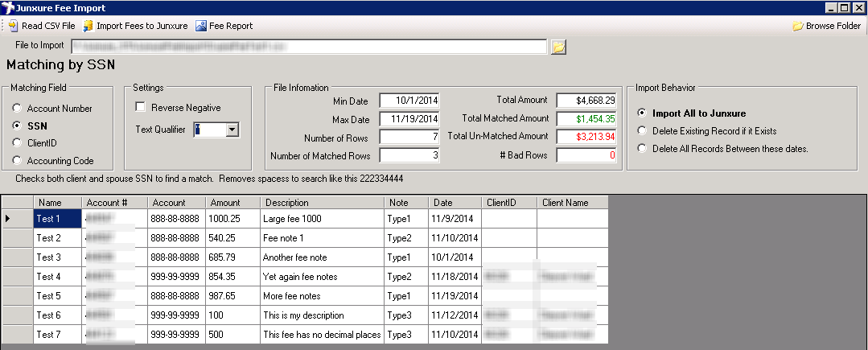Select the Test 6 name cell
The width and height of the screenshot is (868, 350).
point(58,315)
